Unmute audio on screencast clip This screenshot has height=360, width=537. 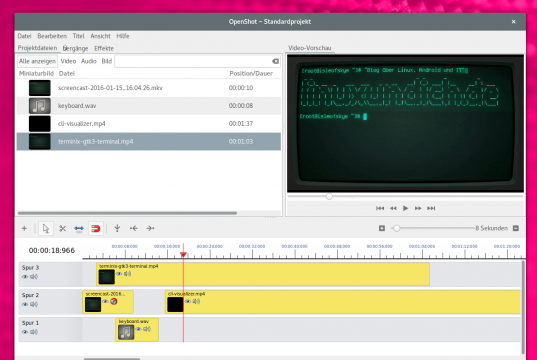click(x=114, y=301)
